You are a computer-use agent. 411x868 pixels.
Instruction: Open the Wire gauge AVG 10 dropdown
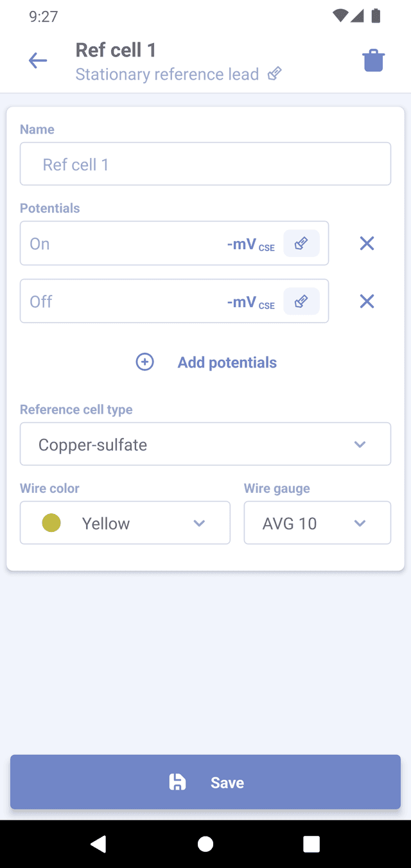(317, 523)
